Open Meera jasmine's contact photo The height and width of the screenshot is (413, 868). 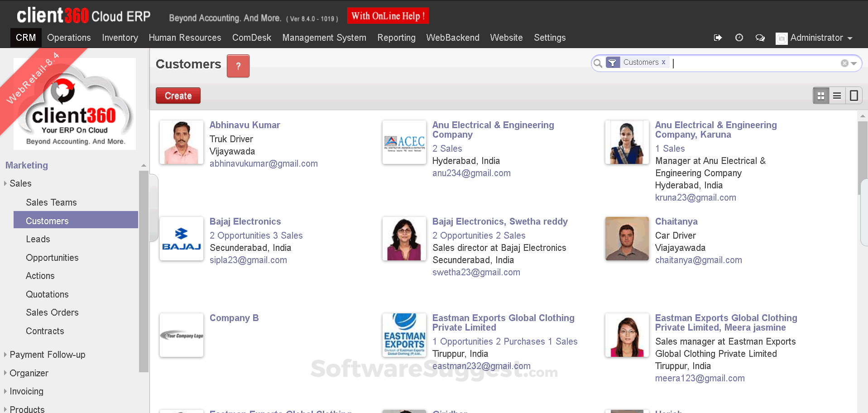(x=627, y=335)
